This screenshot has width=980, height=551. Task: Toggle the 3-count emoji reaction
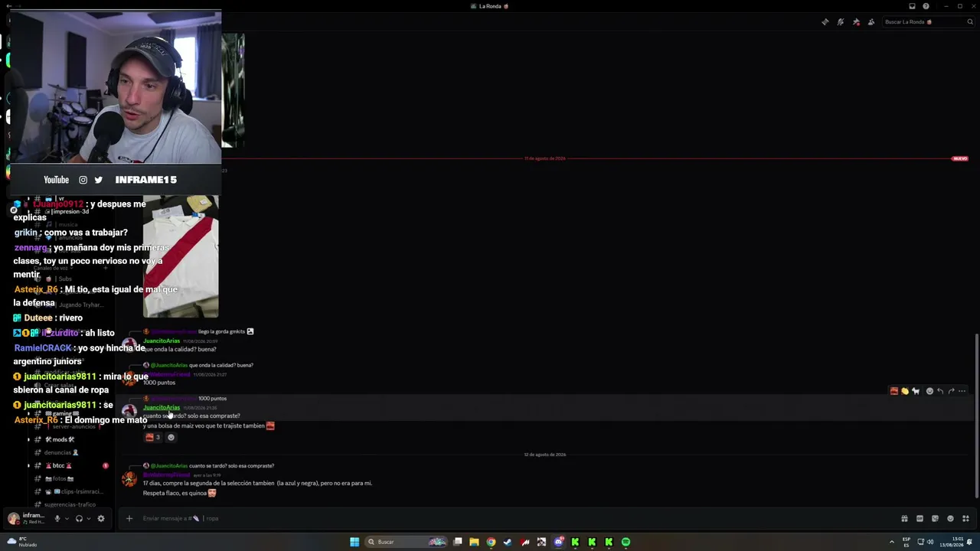(152, 437)
